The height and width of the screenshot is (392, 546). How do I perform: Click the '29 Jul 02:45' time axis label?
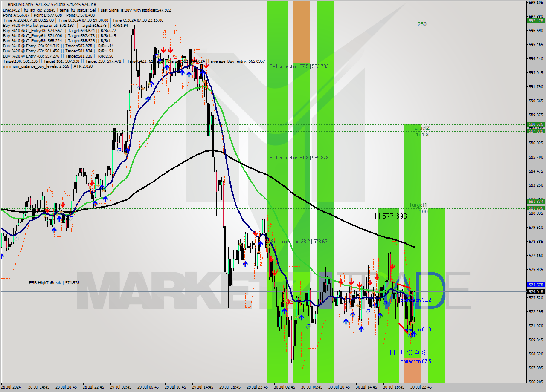pos(121,387)
